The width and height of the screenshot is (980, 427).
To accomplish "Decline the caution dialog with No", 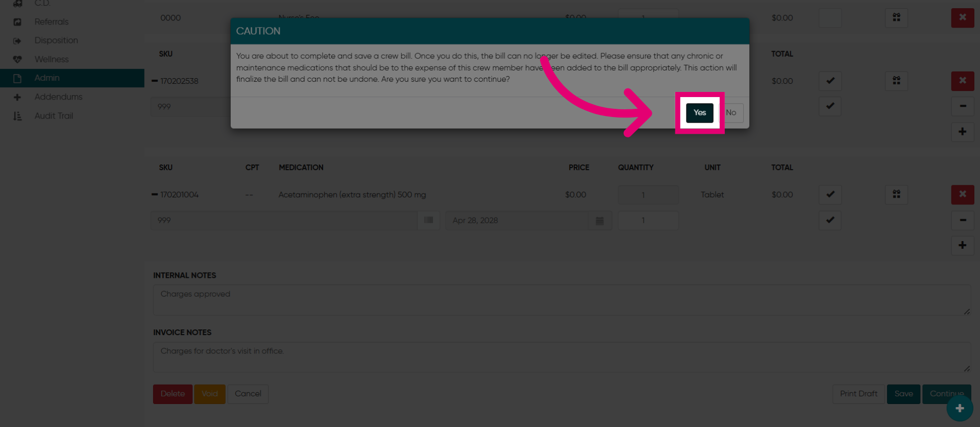I will [731, 113].
